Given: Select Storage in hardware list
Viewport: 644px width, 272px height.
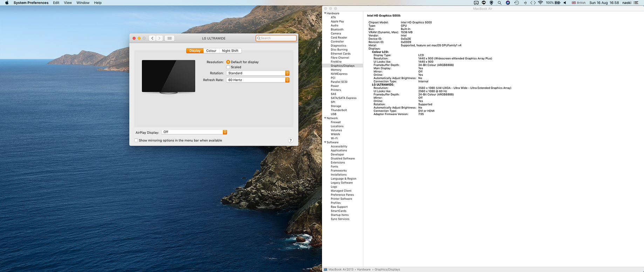Looking at the screenshot, I should (336, 106).
